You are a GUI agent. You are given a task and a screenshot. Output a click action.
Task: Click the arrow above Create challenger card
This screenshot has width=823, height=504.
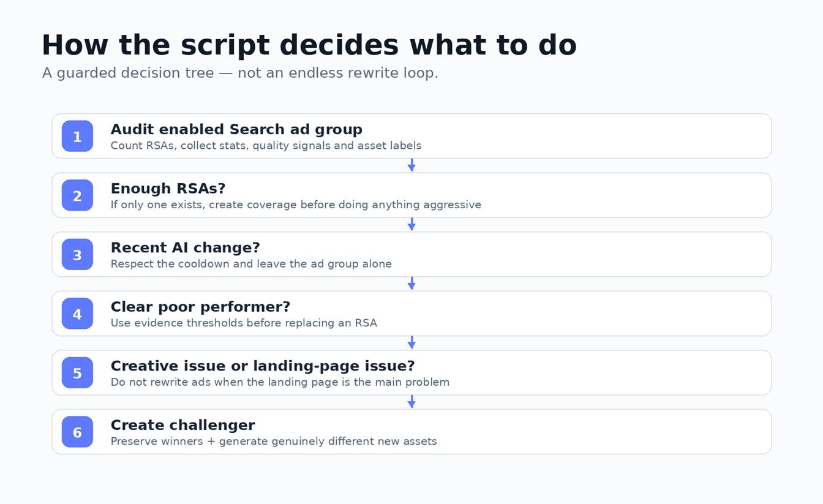(x=411, y=402)
